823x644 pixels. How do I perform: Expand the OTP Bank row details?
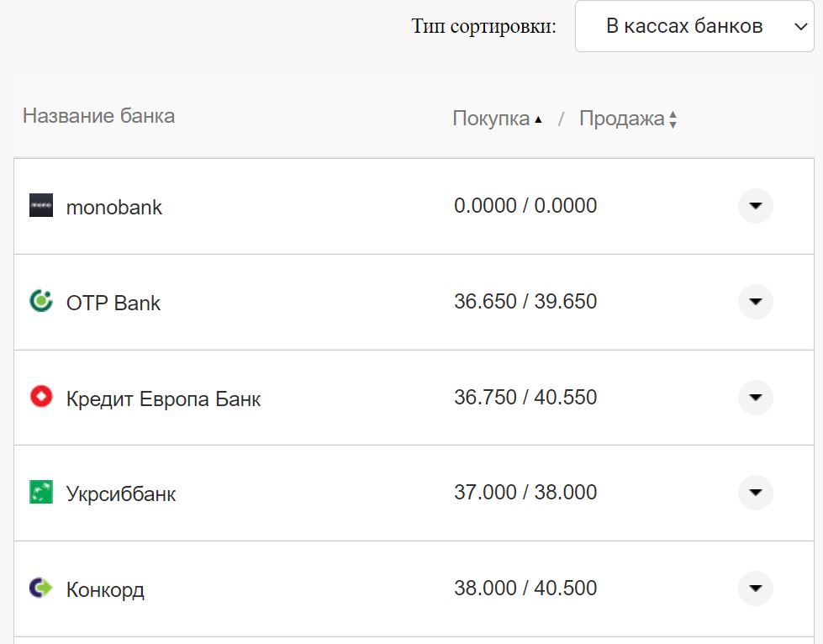(x=754, y=302)
